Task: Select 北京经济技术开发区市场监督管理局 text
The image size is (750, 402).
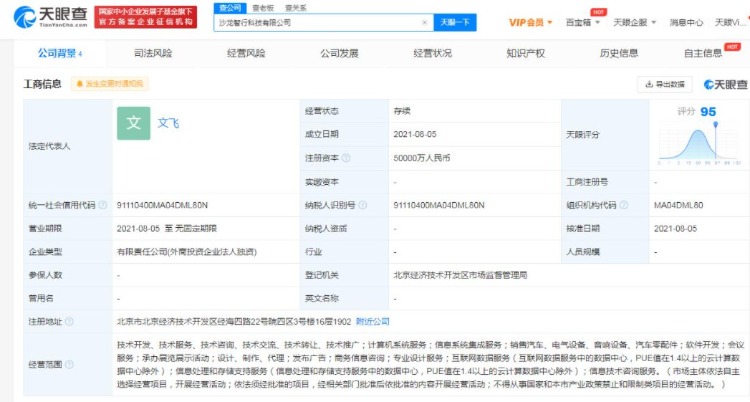Action: click(x=460, y=275)
